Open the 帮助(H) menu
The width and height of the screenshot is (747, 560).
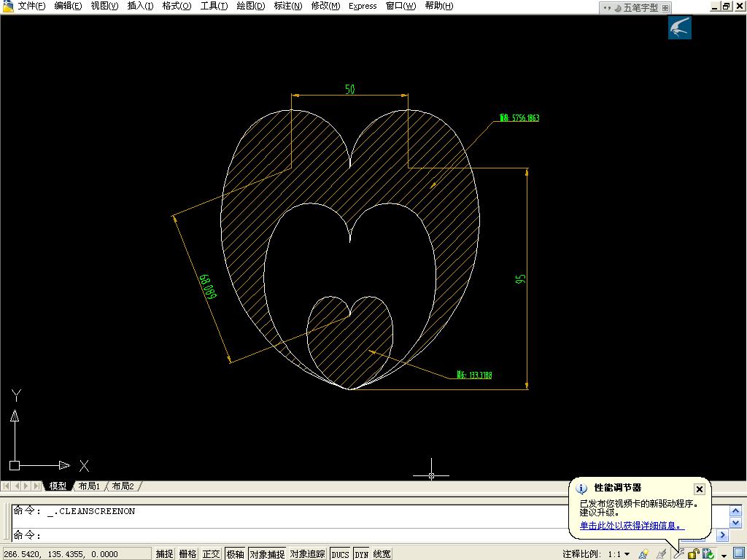[x=438, y=6]
